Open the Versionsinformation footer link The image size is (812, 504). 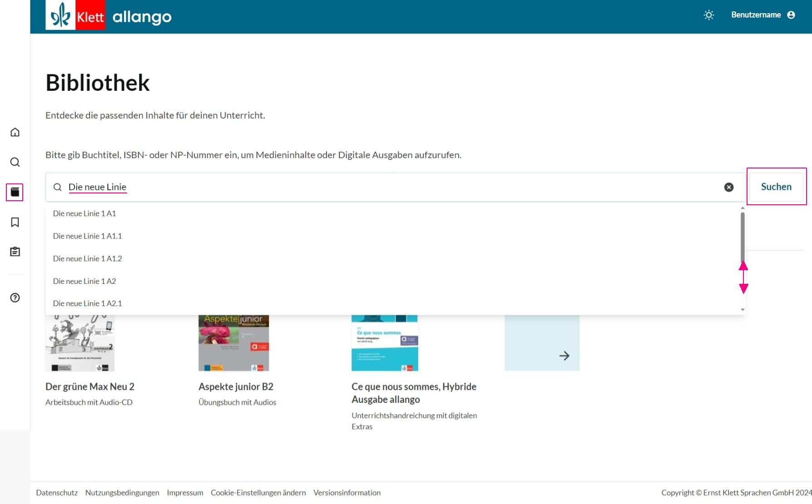point(347,493)
